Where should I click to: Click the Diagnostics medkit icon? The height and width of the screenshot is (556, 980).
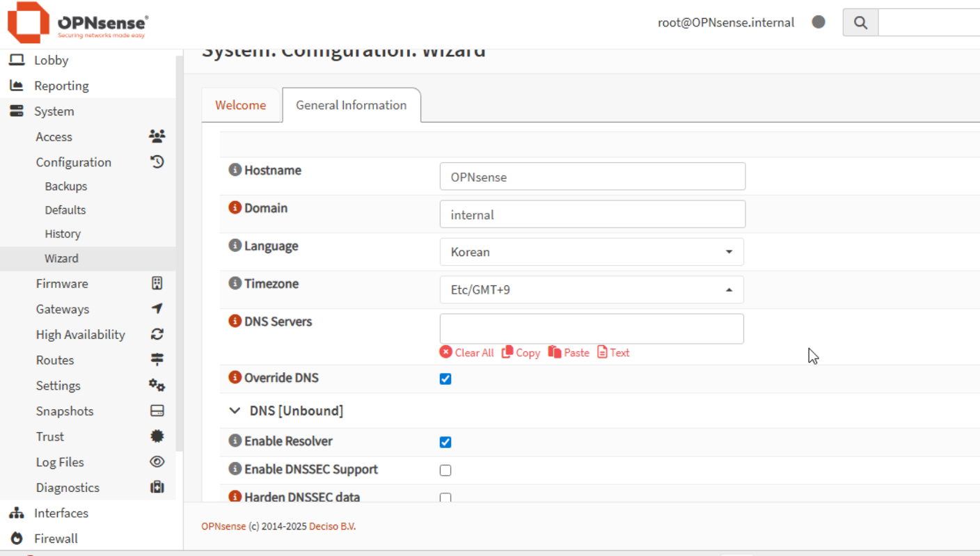pyautogui.click(x=157, y=487)
